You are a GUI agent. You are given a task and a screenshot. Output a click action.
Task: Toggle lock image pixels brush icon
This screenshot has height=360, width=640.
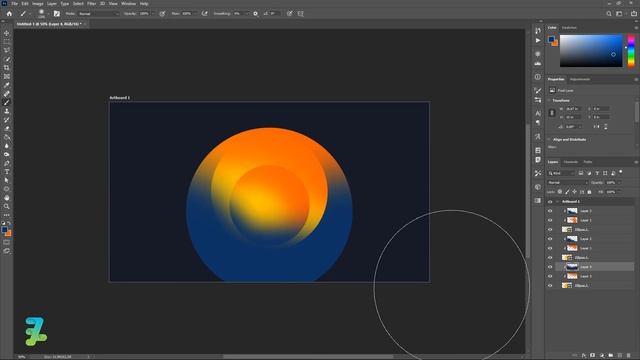click(567, 192)
